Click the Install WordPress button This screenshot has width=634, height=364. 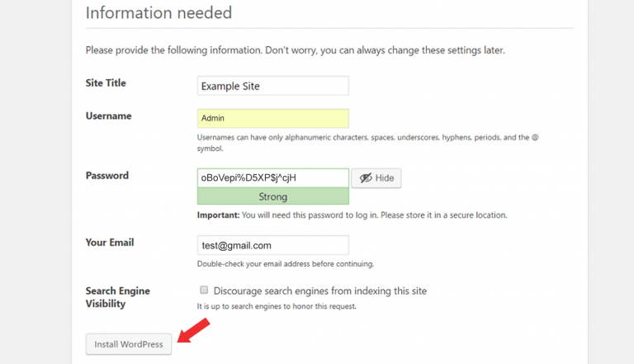pos(129,344)
